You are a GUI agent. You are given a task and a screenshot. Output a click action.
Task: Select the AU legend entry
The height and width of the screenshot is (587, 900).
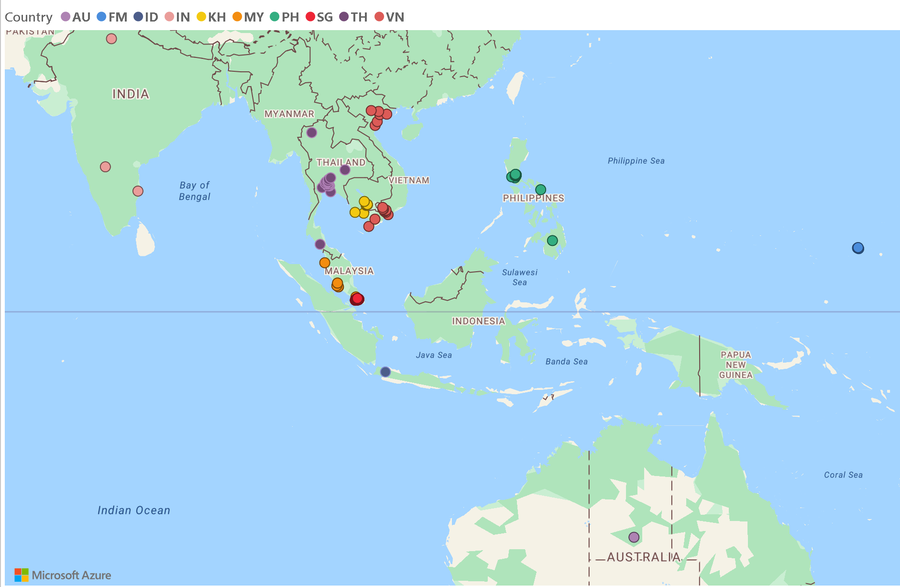click(76, 17)
